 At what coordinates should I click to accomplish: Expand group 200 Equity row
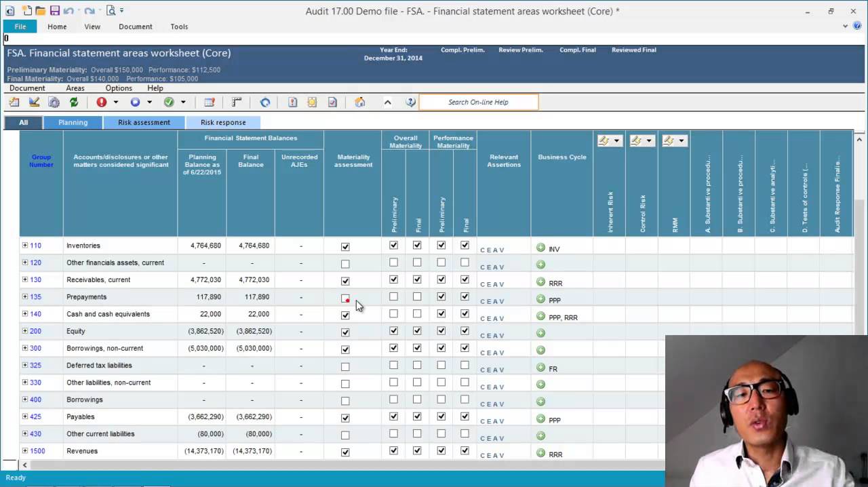click(x=25, y=331)
